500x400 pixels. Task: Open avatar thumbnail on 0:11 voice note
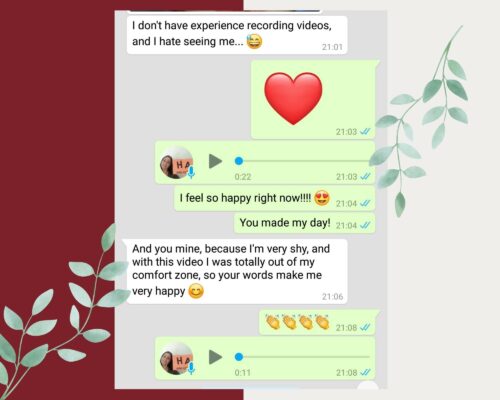[176, 359]
